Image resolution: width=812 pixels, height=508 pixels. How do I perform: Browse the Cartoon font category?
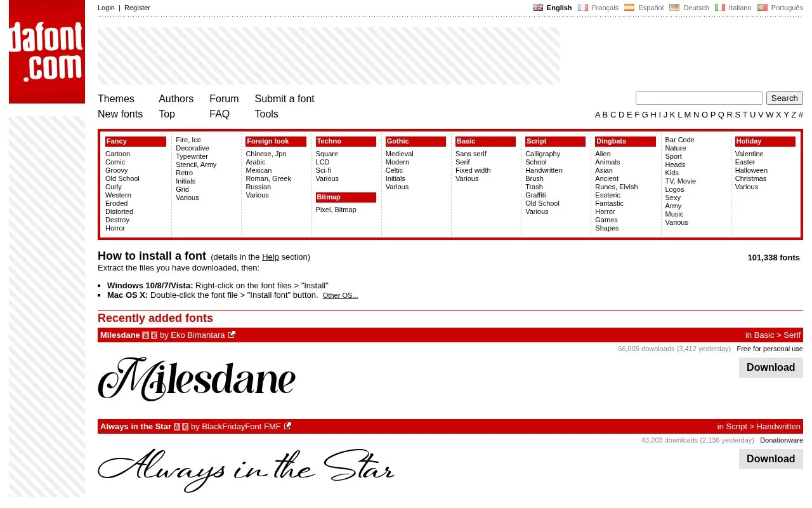click(x=117, y=154)
